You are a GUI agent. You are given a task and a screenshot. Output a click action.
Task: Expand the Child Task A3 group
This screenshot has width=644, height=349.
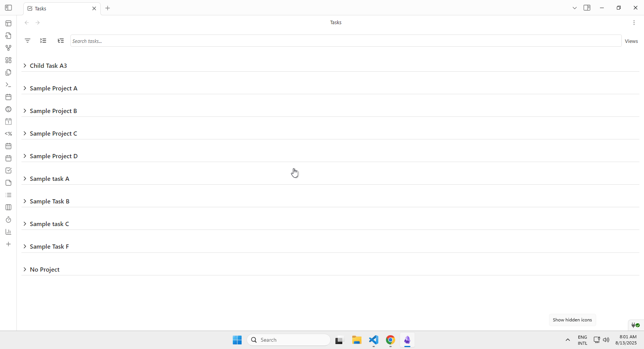[25, 66]
